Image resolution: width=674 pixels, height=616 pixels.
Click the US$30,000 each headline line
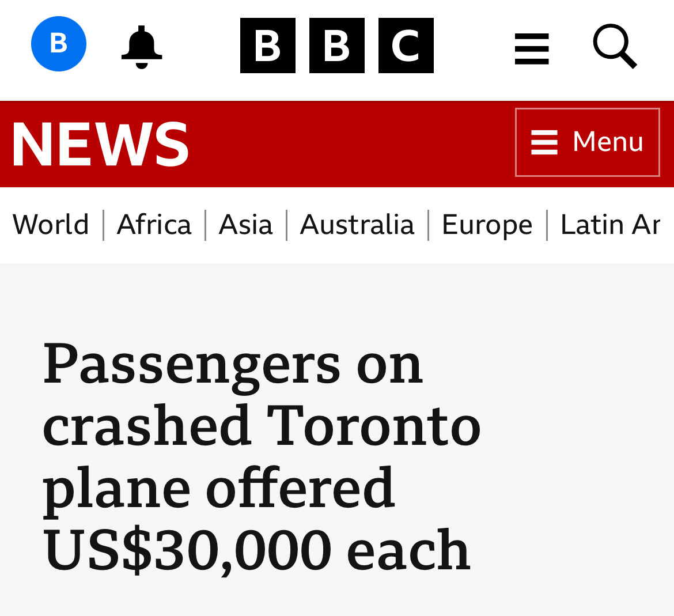tap(256, 551)
